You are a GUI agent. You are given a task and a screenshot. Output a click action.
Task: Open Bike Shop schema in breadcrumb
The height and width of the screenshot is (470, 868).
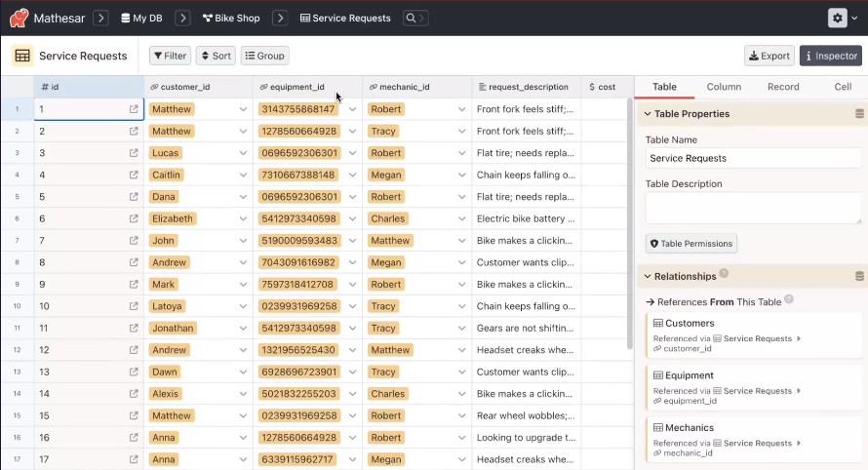(231, 19)
